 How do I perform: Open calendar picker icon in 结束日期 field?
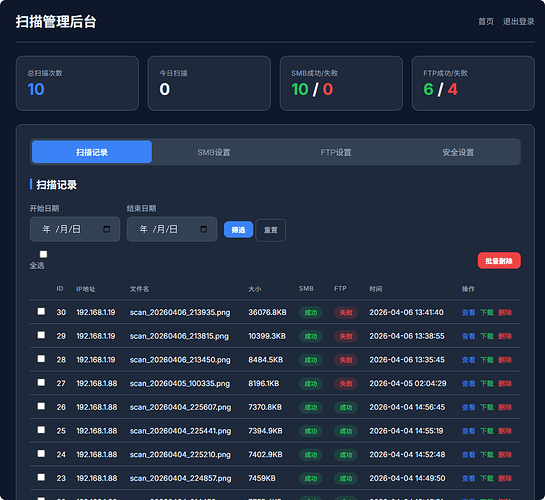pyautogui.click(x=204, y=229)
